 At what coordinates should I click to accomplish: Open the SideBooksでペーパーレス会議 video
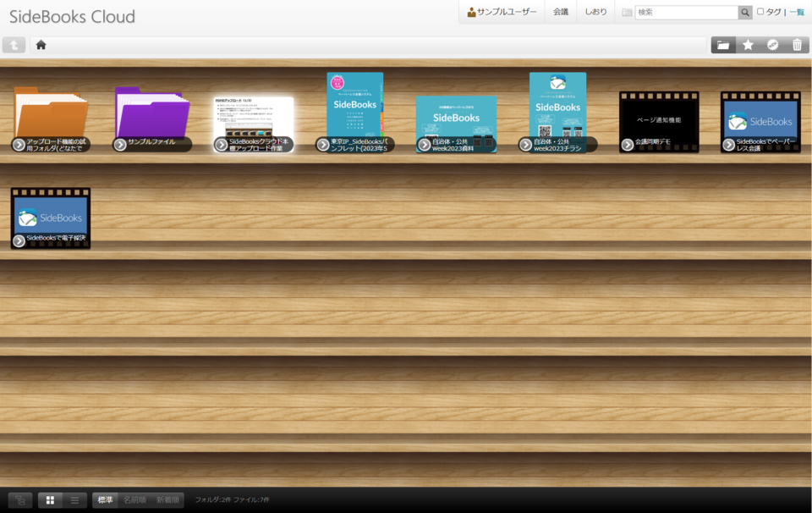point(760,122)
